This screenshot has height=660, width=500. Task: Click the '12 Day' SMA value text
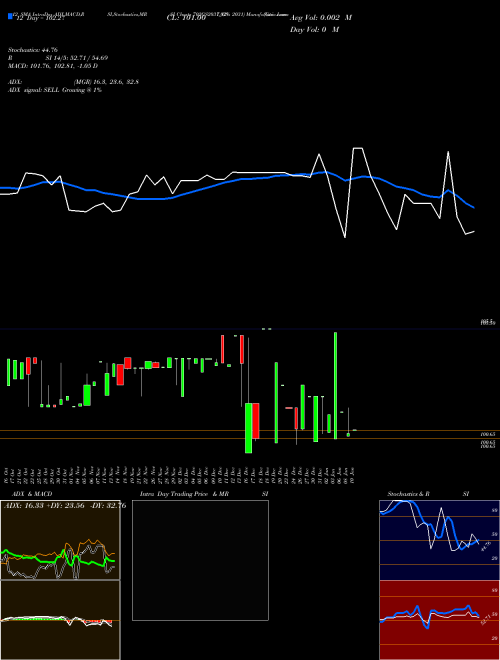click(x=38, y=19)
